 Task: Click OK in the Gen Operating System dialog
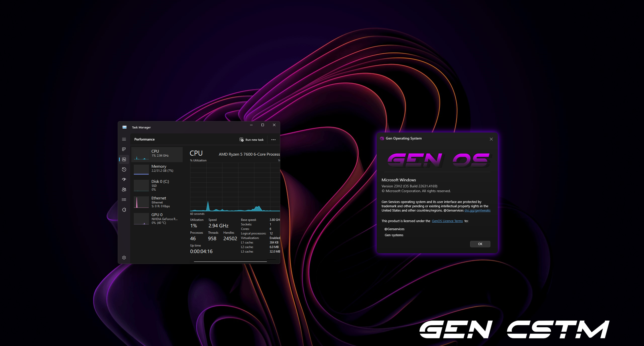(480, 244)
